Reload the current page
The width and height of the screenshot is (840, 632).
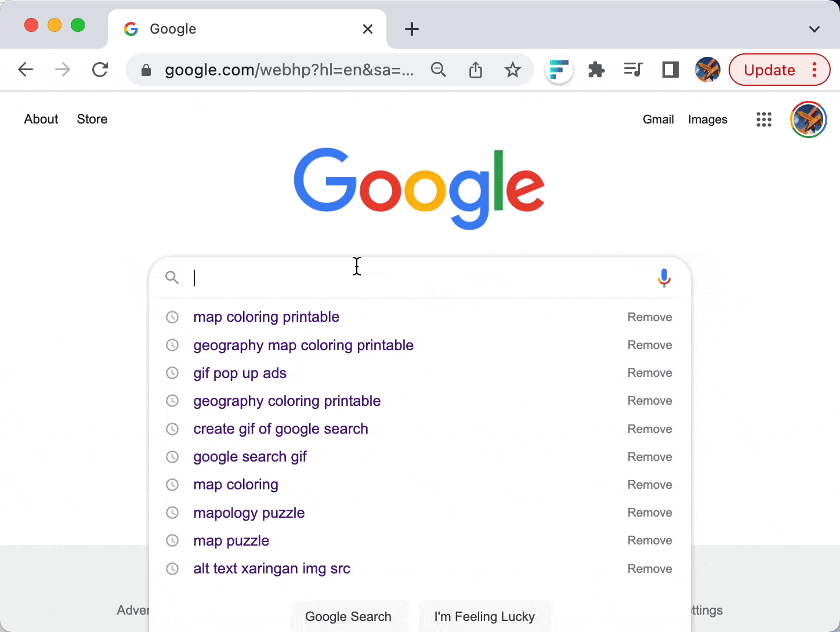click(x=100, y=70)
